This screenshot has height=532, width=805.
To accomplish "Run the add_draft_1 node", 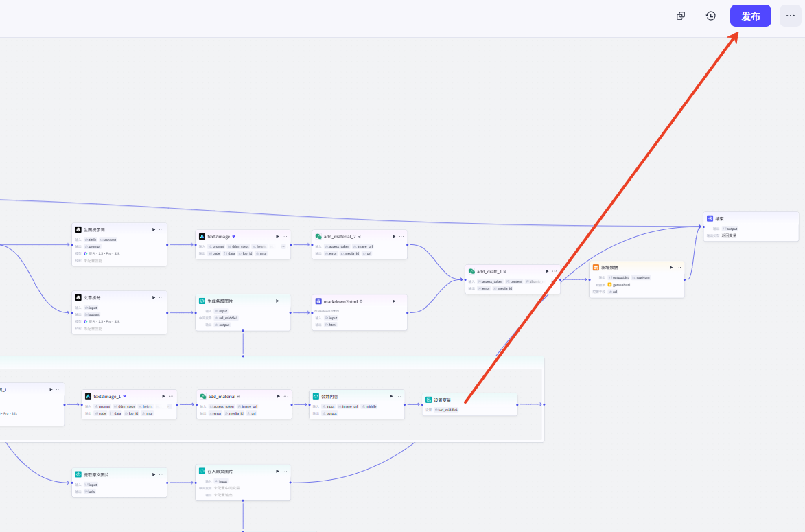I will pyautogui.click(x=547, y=272).
